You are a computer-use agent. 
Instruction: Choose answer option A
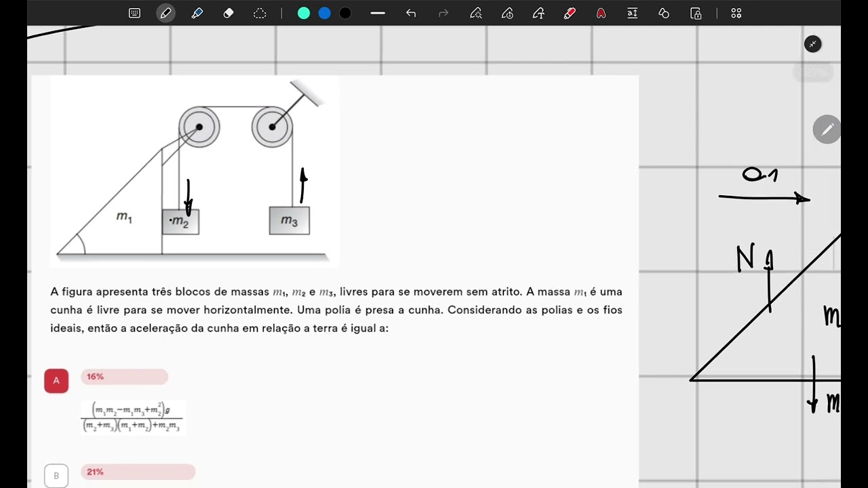(x=56, y=381)
